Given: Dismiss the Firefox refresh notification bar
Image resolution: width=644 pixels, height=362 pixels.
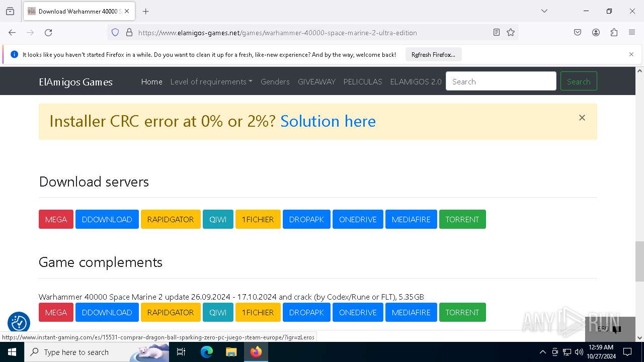Looking at the screenshot, I should [631, 54].
